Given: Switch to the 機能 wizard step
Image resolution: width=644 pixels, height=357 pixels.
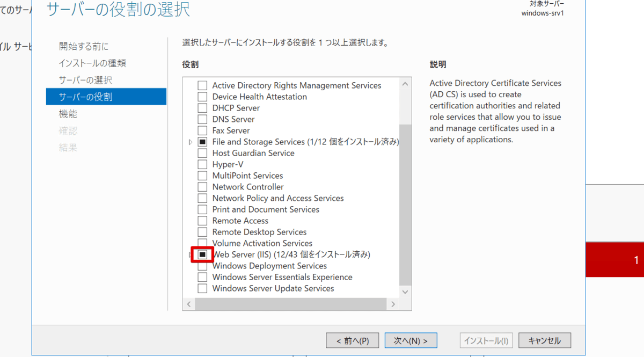Looking at the screenshot, I should 68,114.
